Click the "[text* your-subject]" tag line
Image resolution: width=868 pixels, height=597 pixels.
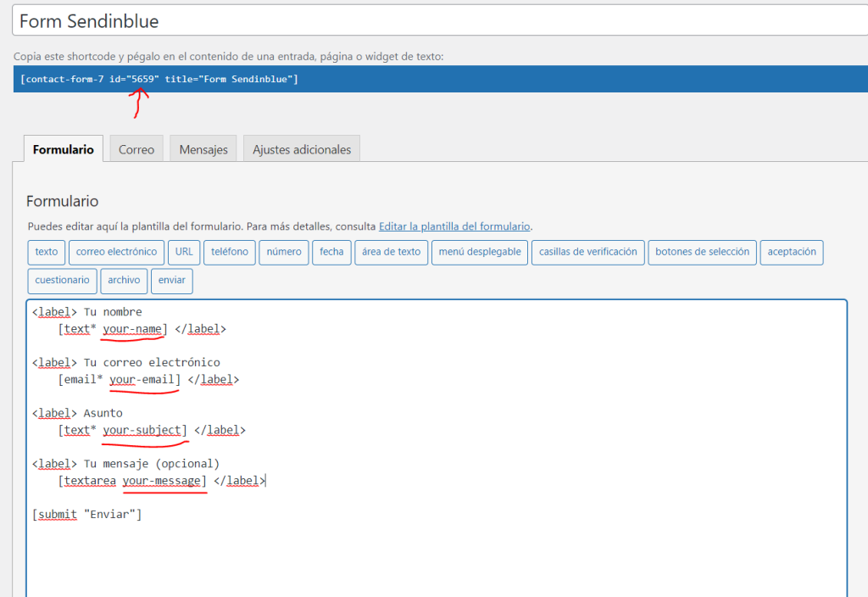point(152,430)
